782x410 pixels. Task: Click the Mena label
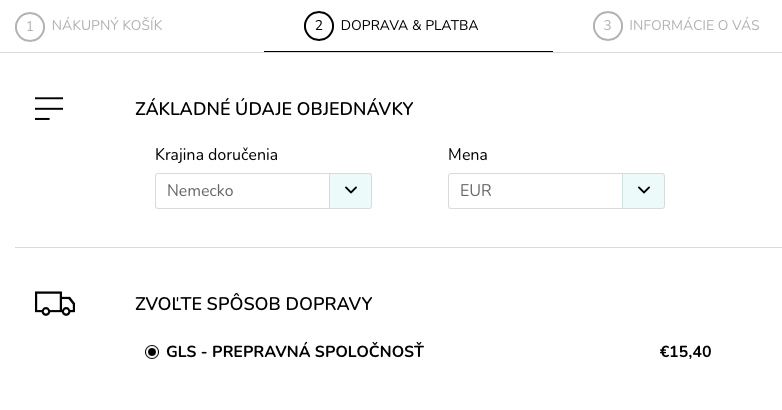point(468,155)
